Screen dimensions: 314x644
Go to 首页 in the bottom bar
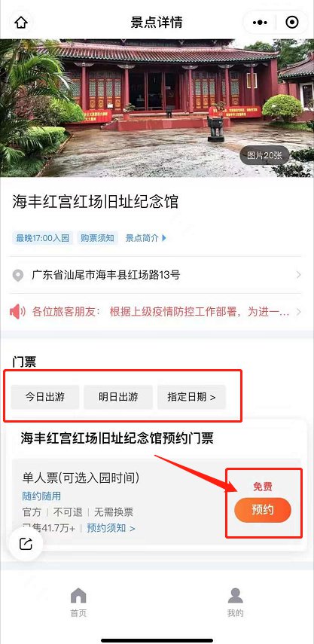pyautogui.click(x=78, y=602)
